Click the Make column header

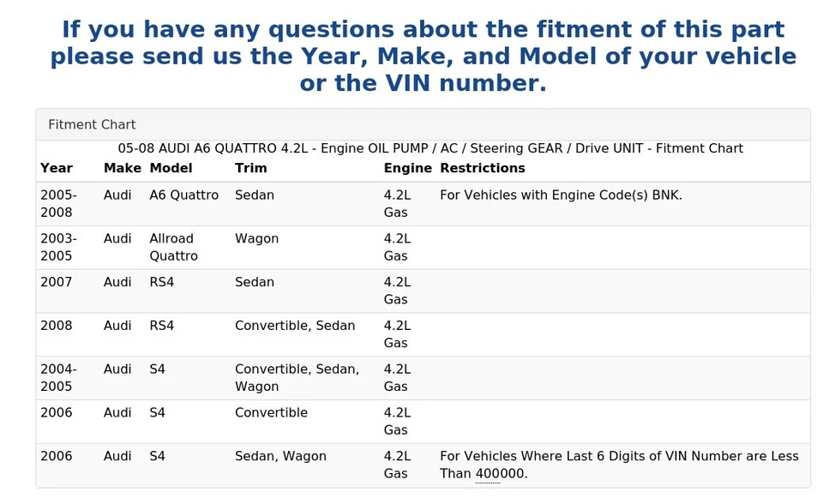(123, 168)
